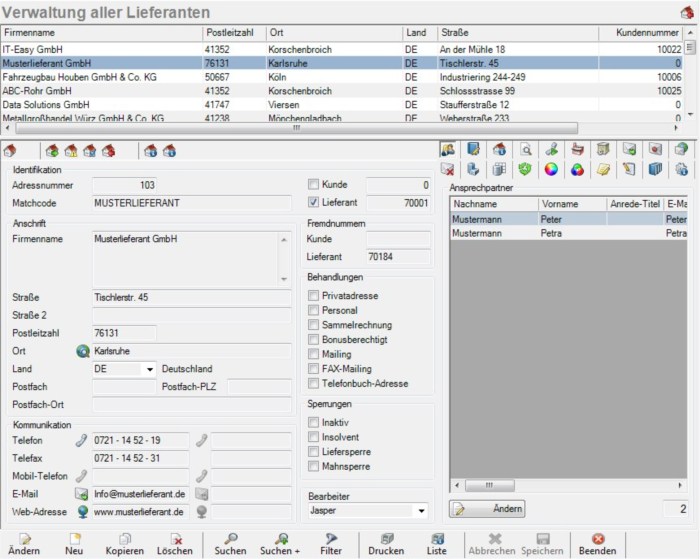Click the Löschen button
Viewport: 700px width, 559px height.
[x=175, y=544]
